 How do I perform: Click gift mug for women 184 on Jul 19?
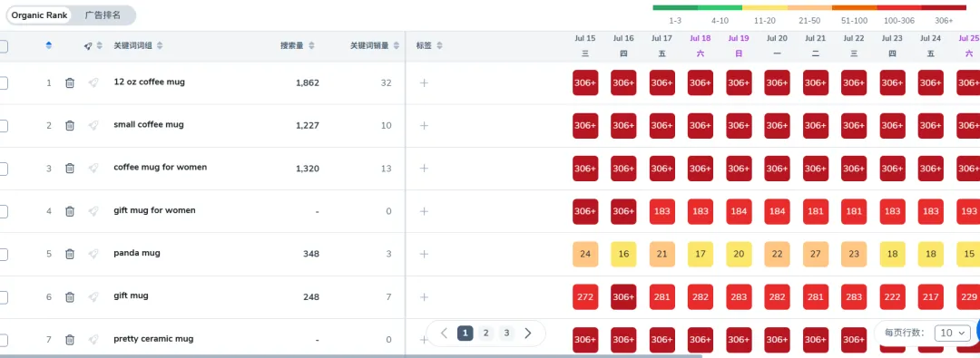(x=739, y=211)
